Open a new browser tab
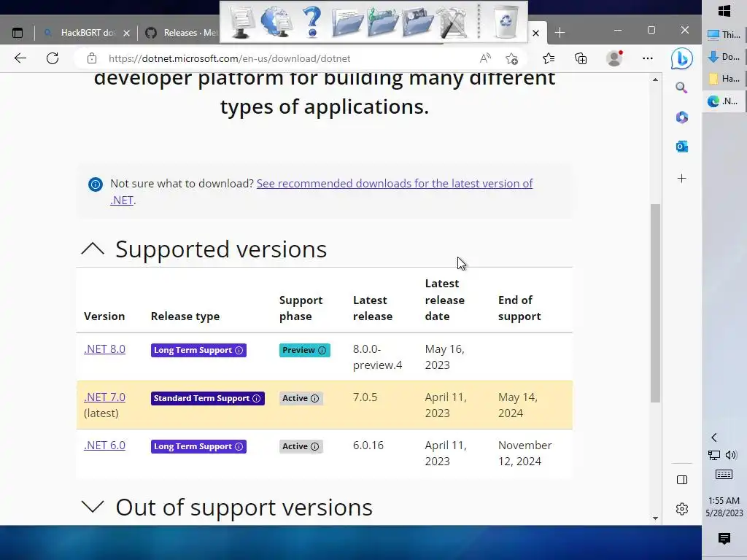The width and height of the screenshot is (747, 560). tap(560, 33)
